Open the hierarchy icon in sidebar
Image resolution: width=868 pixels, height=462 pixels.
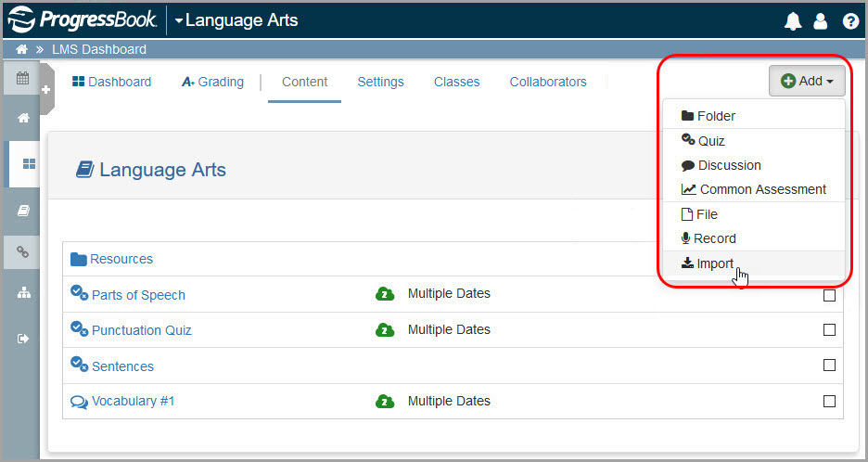tap(24, 293)
